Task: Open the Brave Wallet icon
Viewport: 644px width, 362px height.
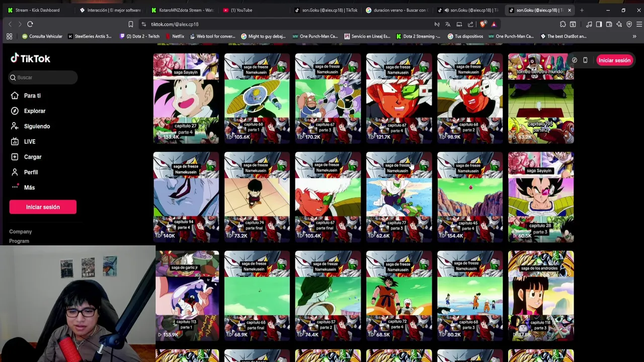Action: coord(609,24)
